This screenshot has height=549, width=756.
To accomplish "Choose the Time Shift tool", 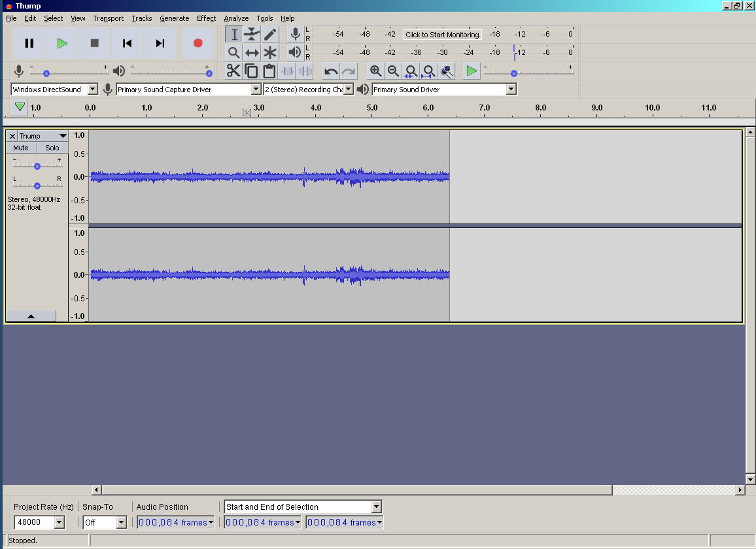I will click(252, 53).
